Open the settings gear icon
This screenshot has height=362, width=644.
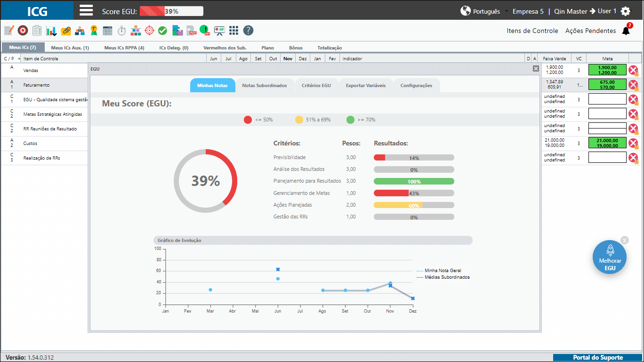tap(626, 11)
